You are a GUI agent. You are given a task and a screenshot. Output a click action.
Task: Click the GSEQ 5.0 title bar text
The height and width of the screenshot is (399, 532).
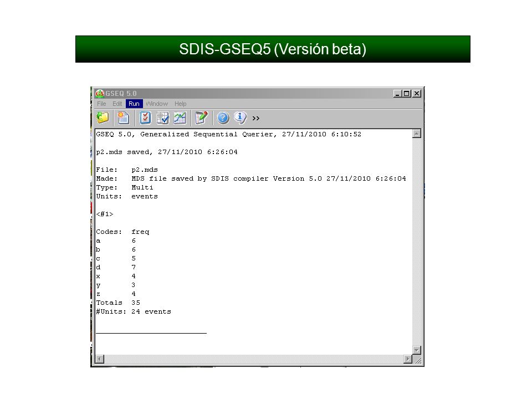click(x=121, y=93)
